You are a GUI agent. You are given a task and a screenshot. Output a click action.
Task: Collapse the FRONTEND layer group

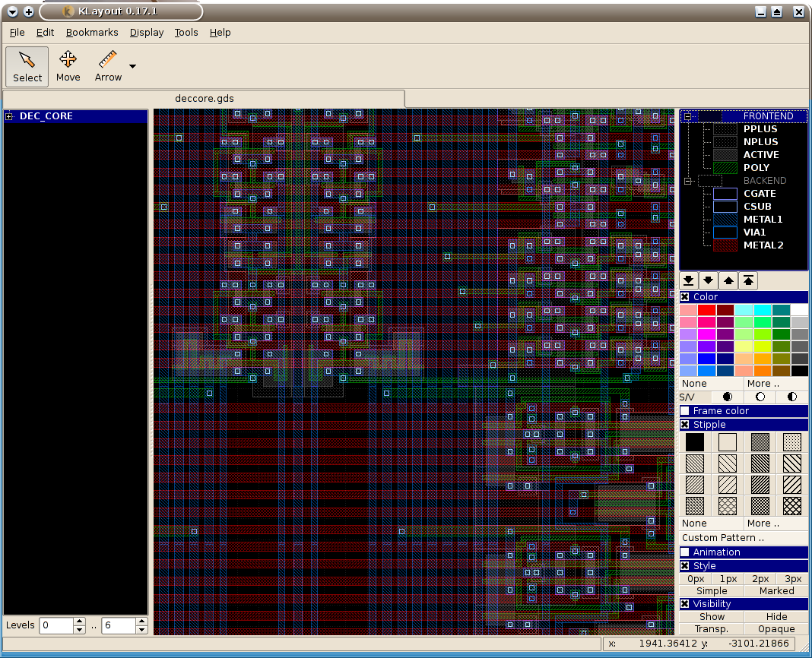pos(688,116)
